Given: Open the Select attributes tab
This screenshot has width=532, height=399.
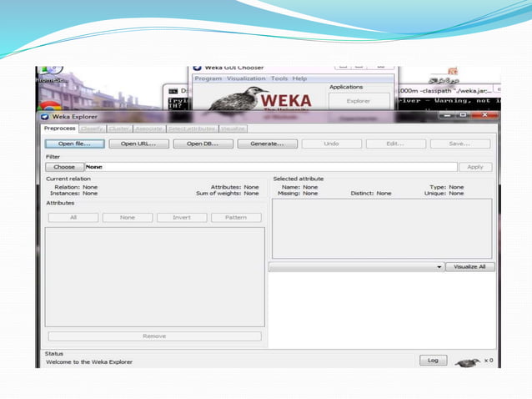Looking at the screenshot, I should click(193, 129).
